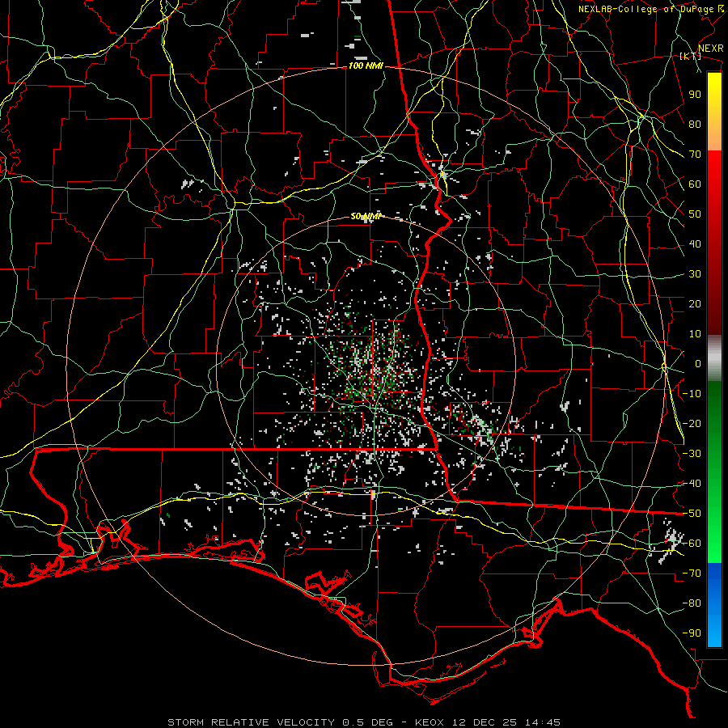Screen dimensions: 728x728
Task: Pick the gray zero-velocity band on the scale
Action: click(x=714, y=358)
